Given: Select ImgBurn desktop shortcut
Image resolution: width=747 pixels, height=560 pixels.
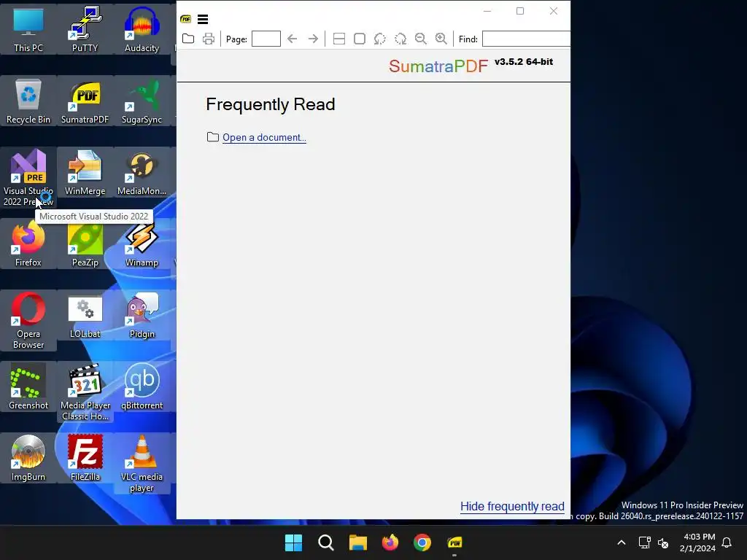Looking at the screenshot, I should pos(28,458).
